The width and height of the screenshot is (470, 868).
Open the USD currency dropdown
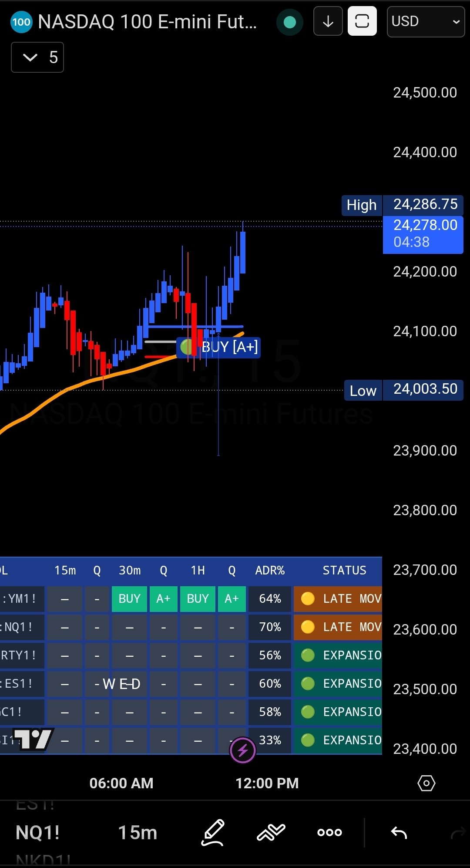coord(426,21)
